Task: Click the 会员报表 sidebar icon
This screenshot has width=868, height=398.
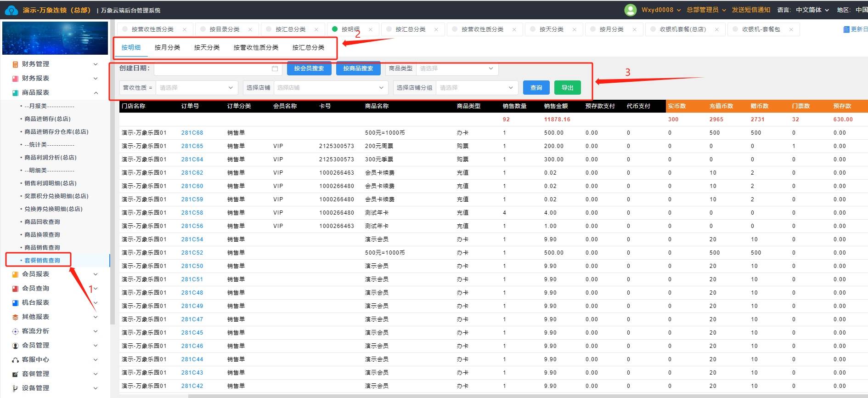Action: (15, 274)
